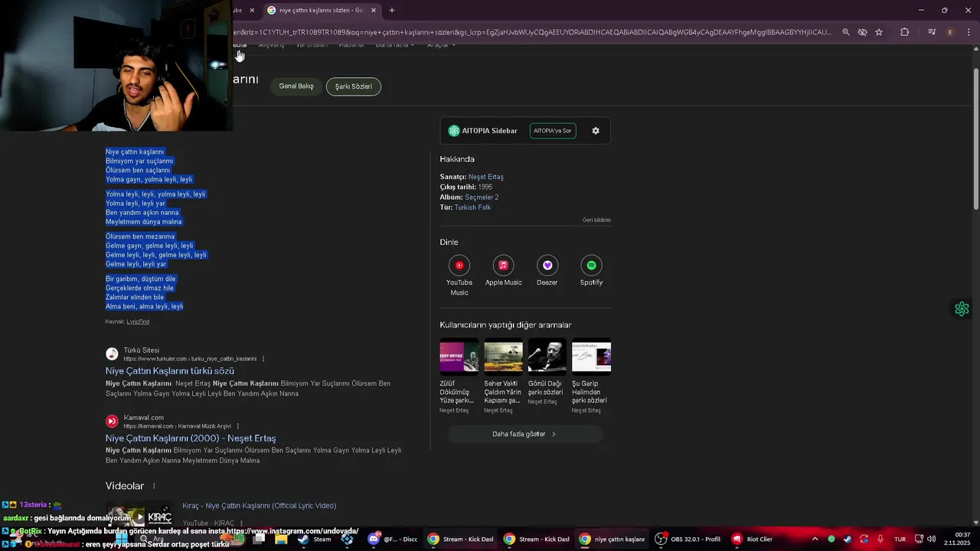Click the Karnaval.com favicon
Viewport: 980px width, 551px height.
point(112,421)
